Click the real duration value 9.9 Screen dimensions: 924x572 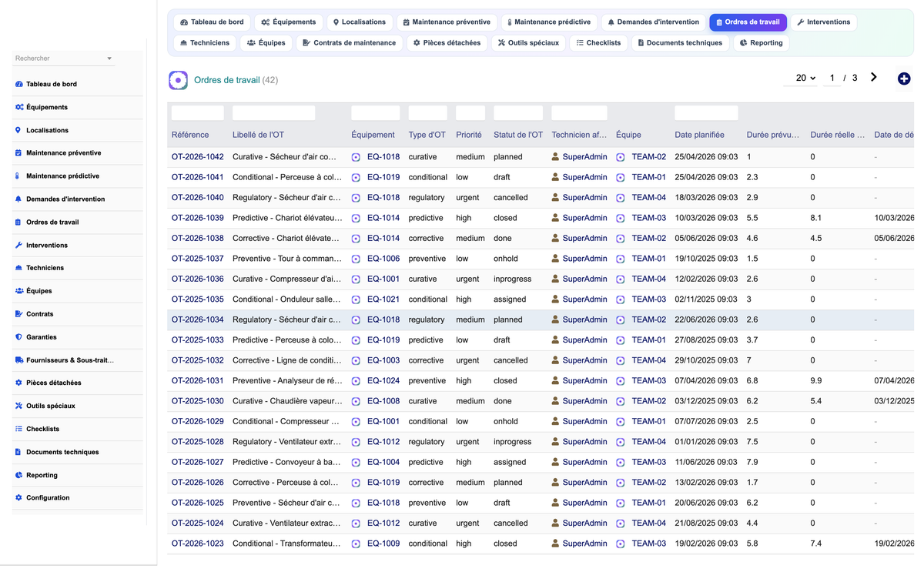point(816,381)
